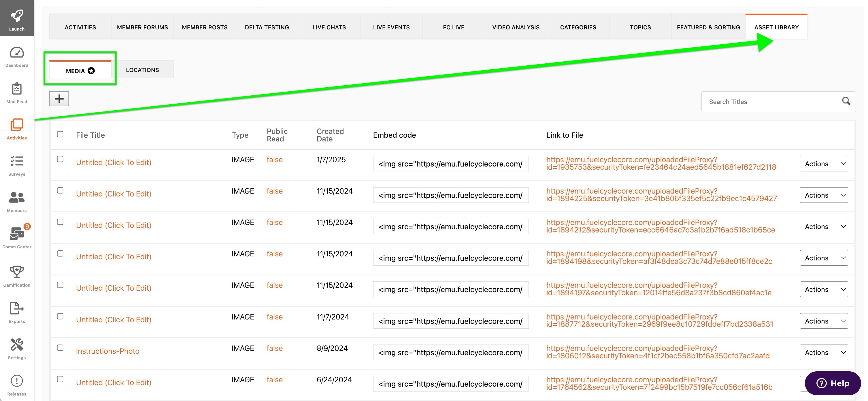
Task: Check the box for the 6/24/2024 file row
Action: click(60, 379)
